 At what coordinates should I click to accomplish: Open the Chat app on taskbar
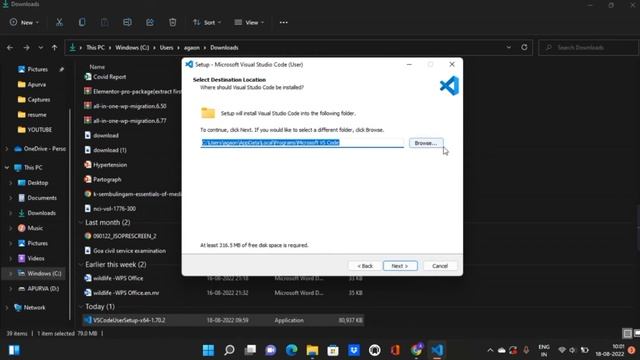[271, 350]
